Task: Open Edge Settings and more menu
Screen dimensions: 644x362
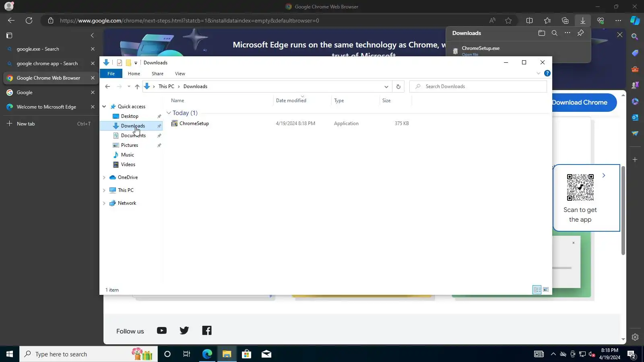Action: tap(618, 21)
